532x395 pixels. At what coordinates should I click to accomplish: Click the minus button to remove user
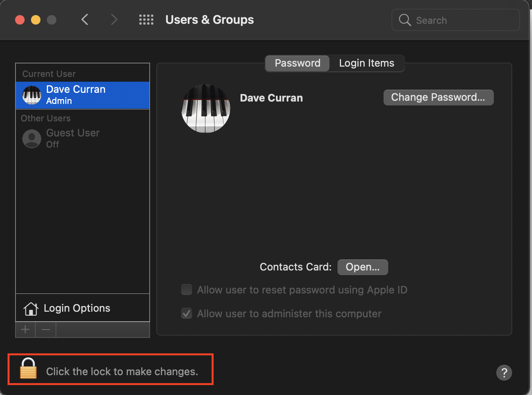tap(46, 330)
